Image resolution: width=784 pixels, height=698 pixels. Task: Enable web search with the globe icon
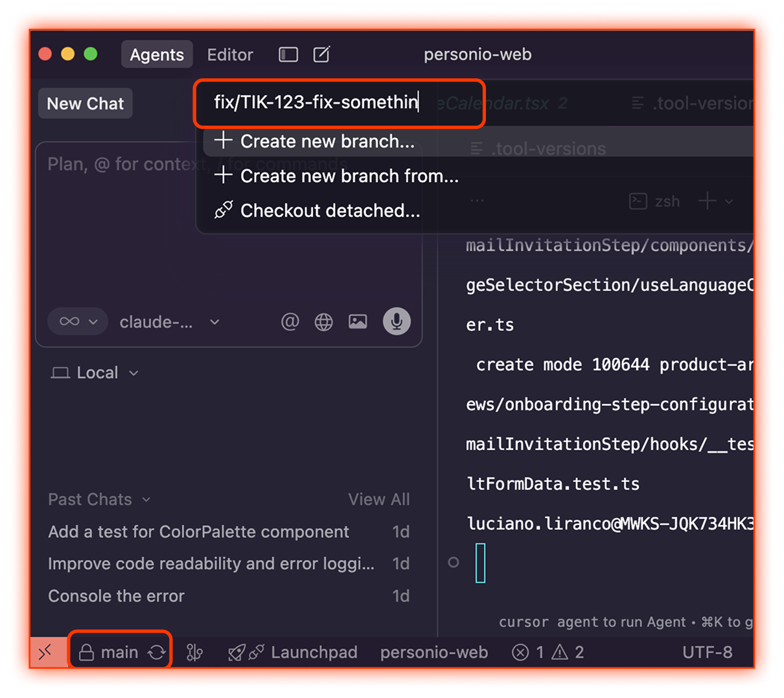pos(324,322)
